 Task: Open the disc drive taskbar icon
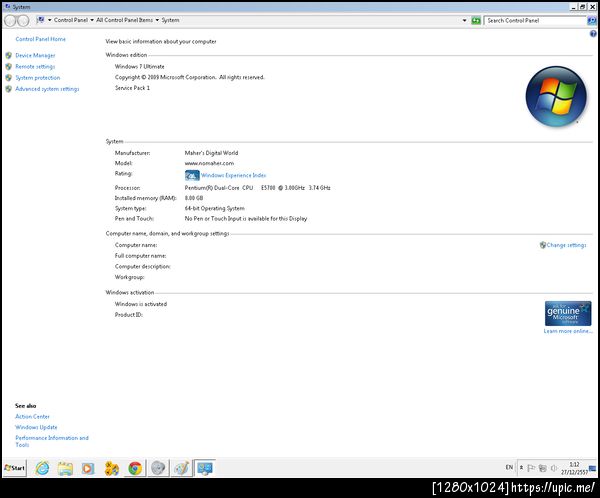(158, 468)
